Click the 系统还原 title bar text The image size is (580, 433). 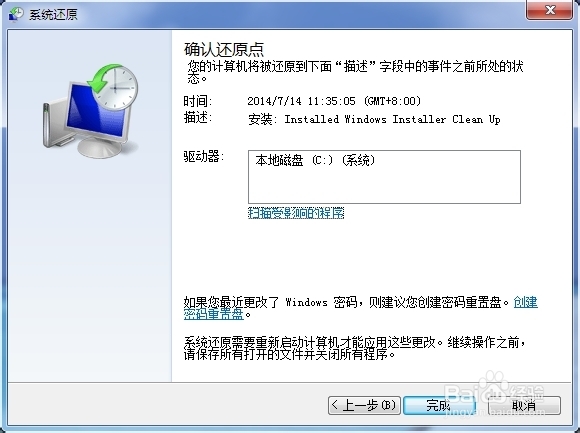[53, 14]
